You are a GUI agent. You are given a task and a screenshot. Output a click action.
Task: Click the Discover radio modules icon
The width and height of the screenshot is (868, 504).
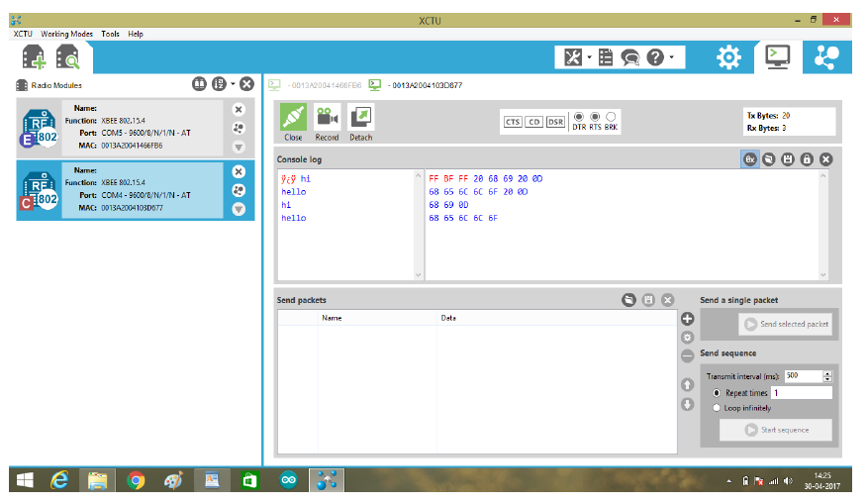(67, 57)
